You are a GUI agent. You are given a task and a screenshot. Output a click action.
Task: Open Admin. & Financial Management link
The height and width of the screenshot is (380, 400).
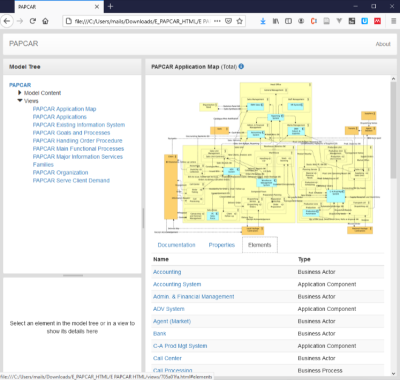(194, 297)
